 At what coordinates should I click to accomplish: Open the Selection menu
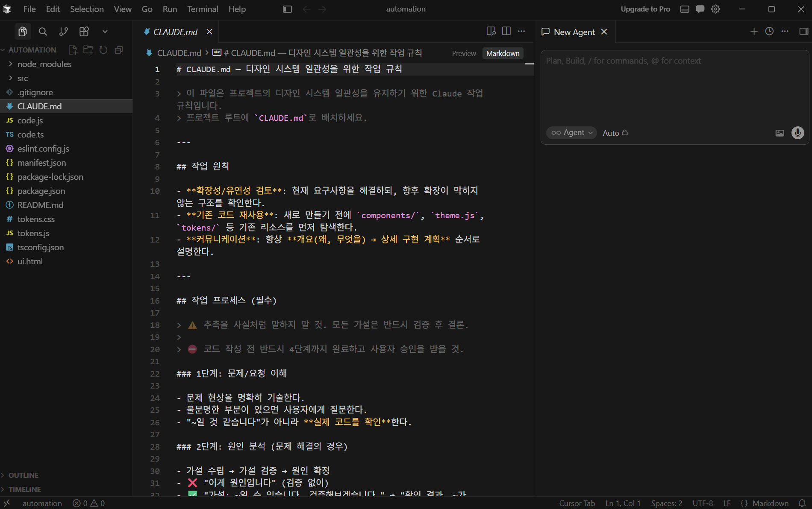(87, 9)
